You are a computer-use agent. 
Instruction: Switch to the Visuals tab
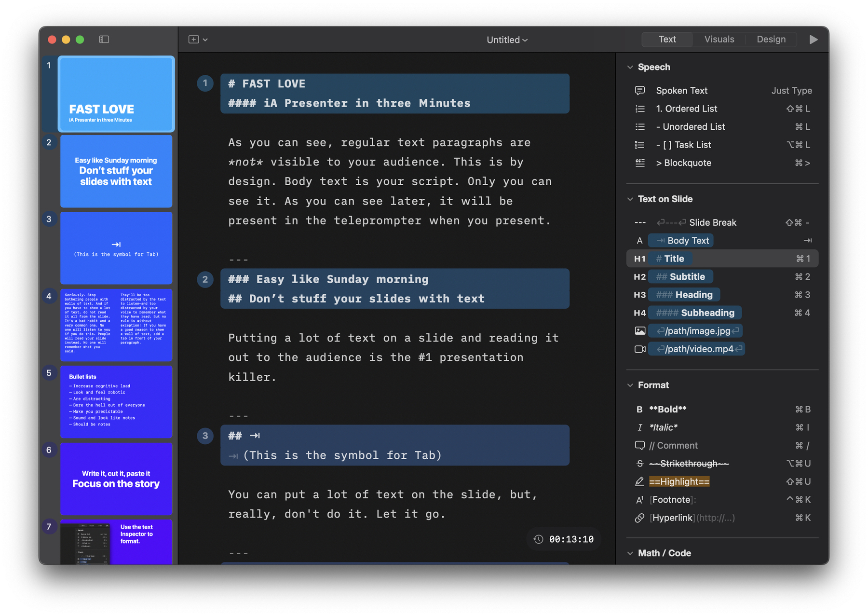(719, 40)
